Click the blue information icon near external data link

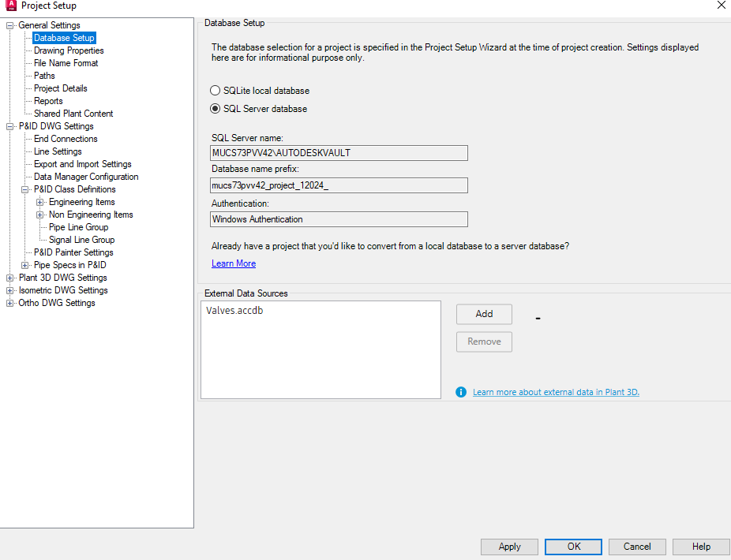[461, 391]
